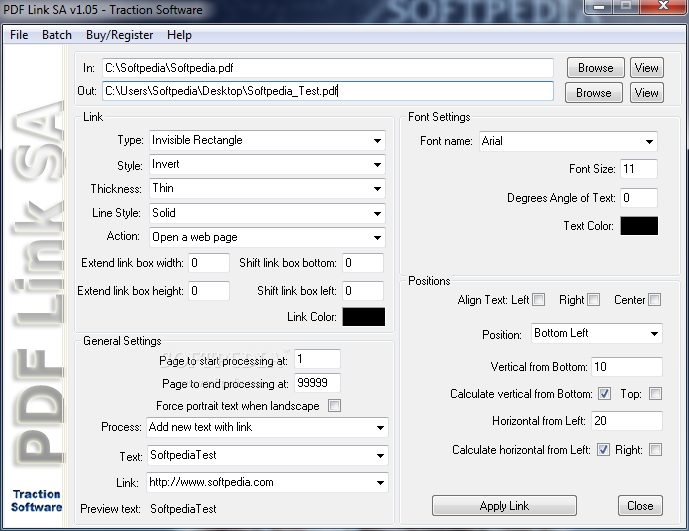Open the Help menu
Image resolution: width=689 pixels, height=531 pixels.
click(179, 35)
